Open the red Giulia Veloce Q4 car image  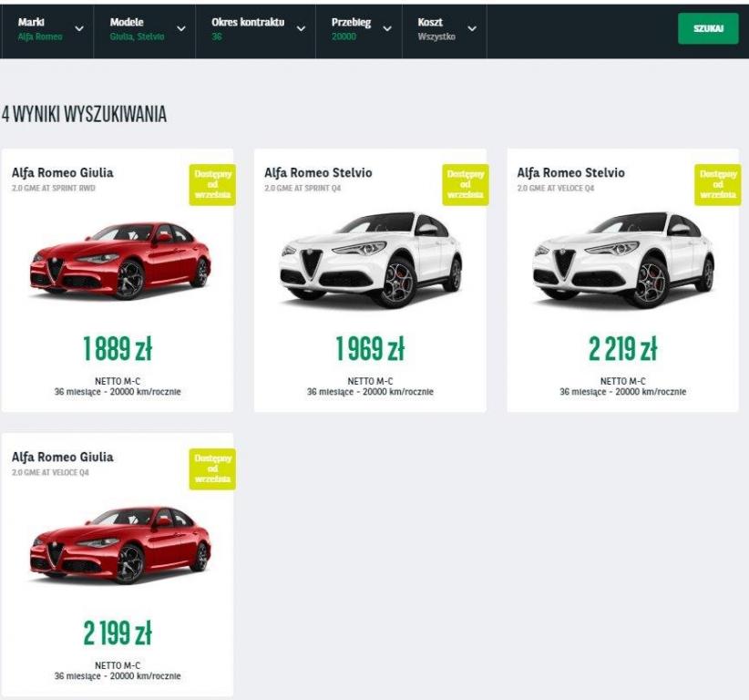click(x=120, y=545)
